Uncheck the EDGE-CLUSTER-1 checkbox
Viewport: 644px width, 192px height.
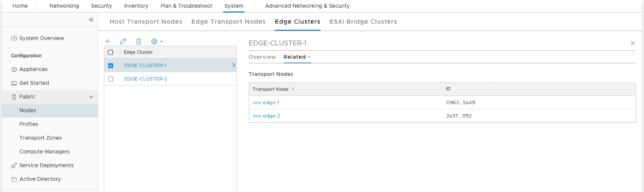pyautogui.click(x=111, y=66)
